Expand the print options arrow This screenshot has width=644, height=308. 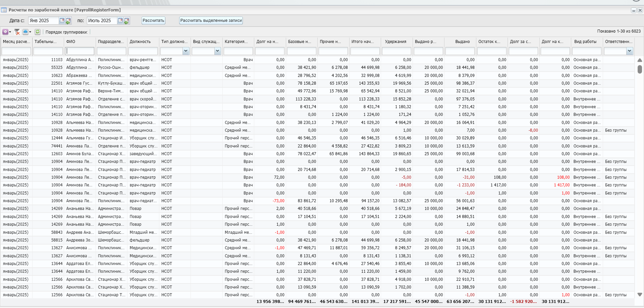tap(30, 32)
